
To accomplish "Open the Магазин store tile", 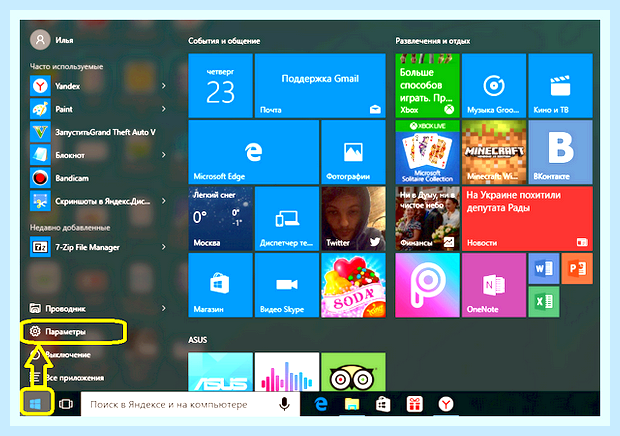I will click(x=220, y=285).
